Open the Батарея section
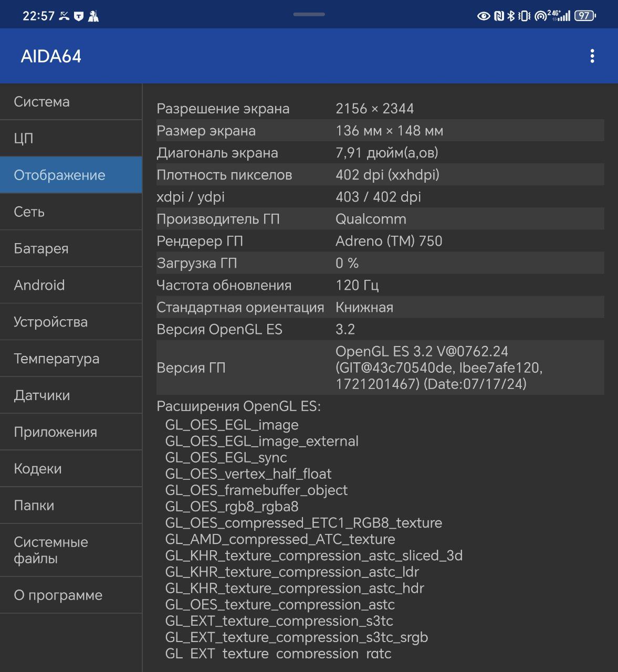 pyautogui.click(x=71, y=249)
